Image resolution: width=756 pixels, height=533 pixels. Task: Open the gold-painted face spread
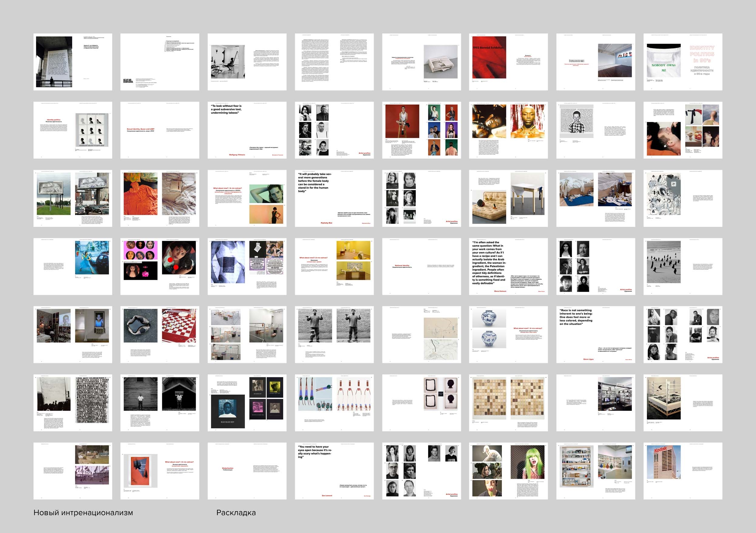[x=508, y=130]
